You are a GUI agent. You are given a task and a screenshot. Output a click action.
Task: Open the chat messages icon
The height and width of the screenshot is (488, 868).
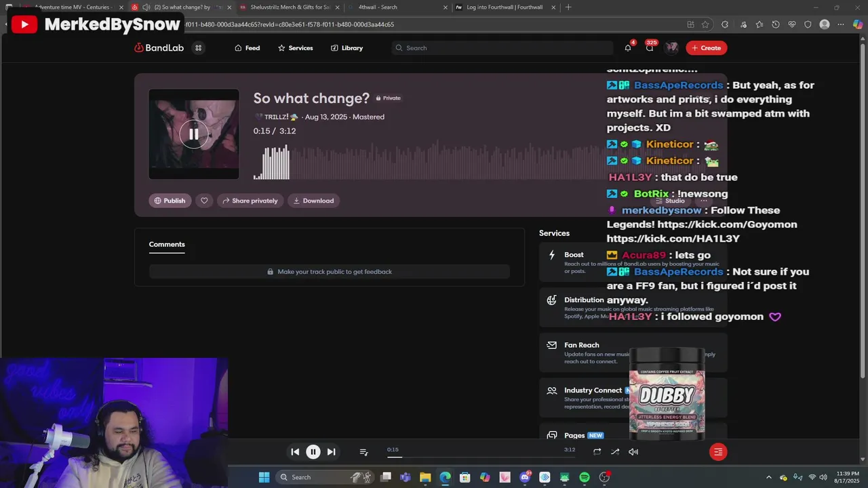[x=650, y=47]
